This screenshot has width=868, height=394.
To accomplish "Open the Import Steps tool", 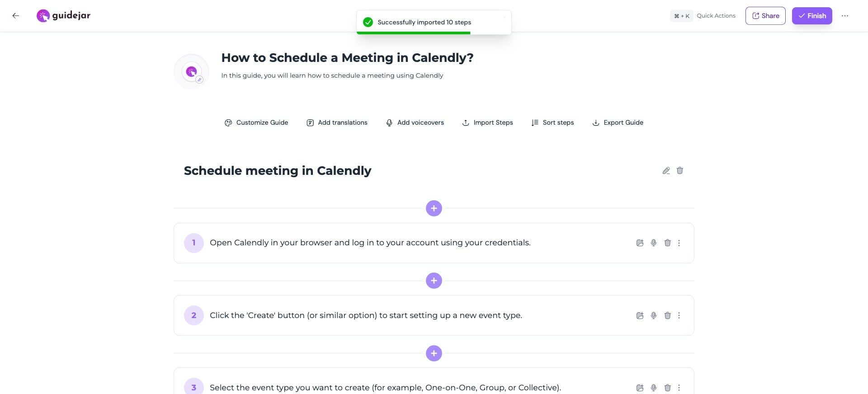I will (487, 122).
